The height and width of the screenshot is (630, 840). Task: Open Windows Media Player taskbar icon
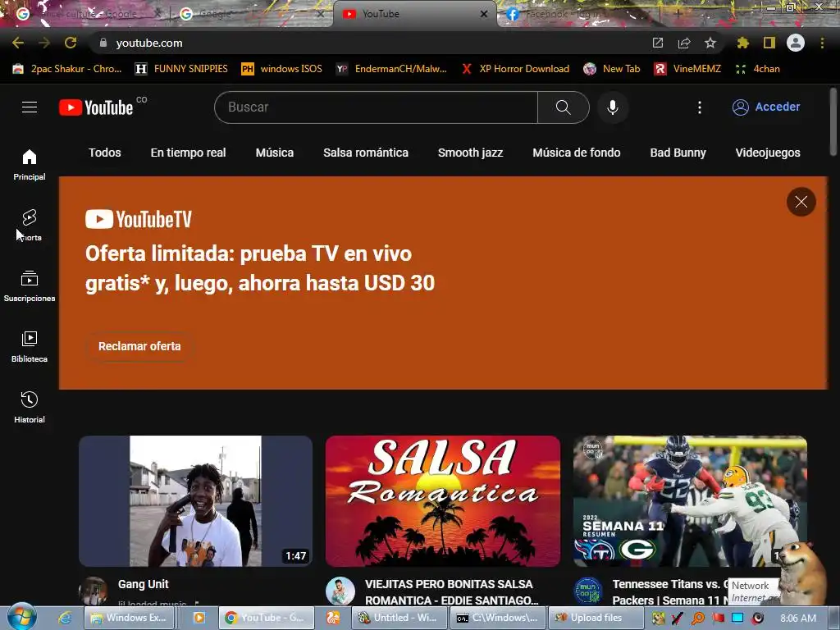[x=199, y=618]
